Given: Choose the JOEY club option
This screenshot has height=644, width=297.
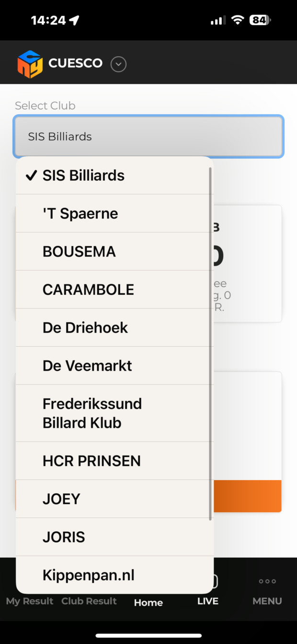Looking at the screenshot, I should [x=114, y=499].
